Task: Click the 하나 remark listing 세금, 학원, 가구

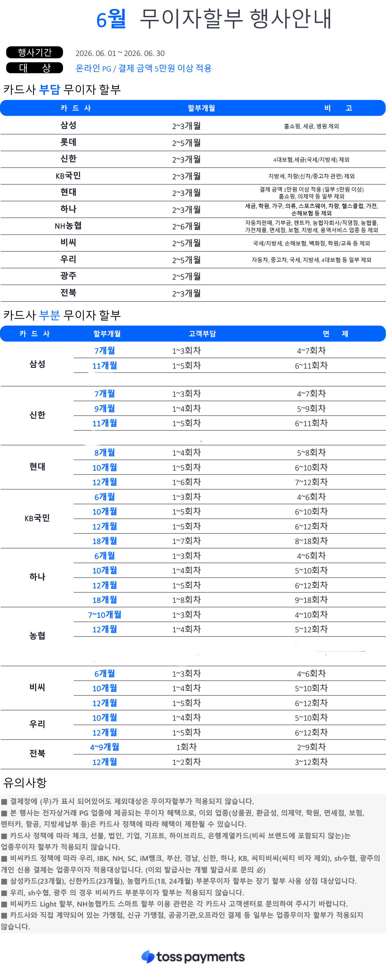Action: [312, 209]
